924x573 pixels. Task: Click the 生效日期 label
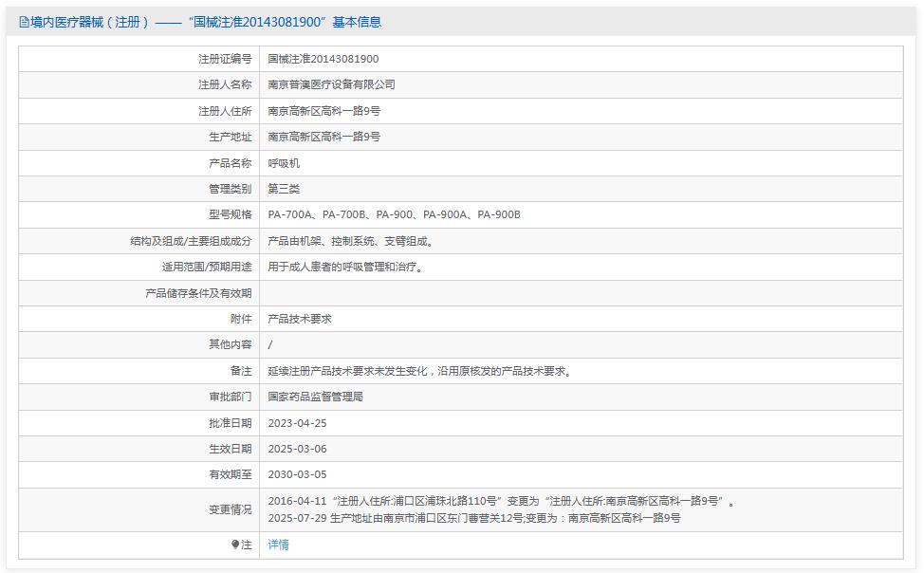(230, 450)
